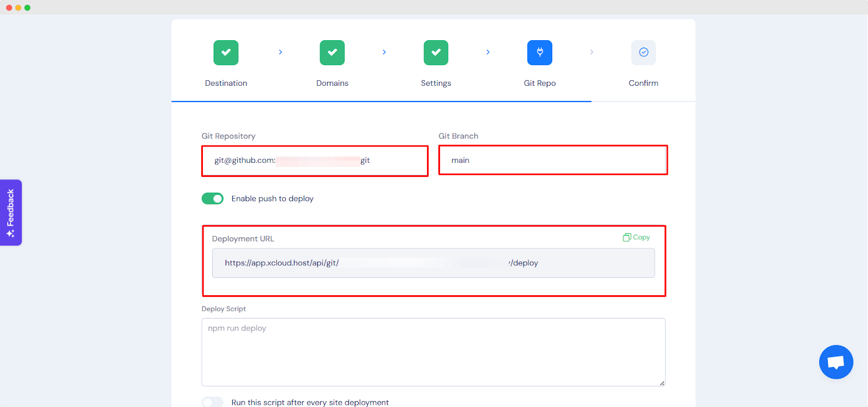Switch to the Domains step label
868x407 pixels.
tap(332, 83)
